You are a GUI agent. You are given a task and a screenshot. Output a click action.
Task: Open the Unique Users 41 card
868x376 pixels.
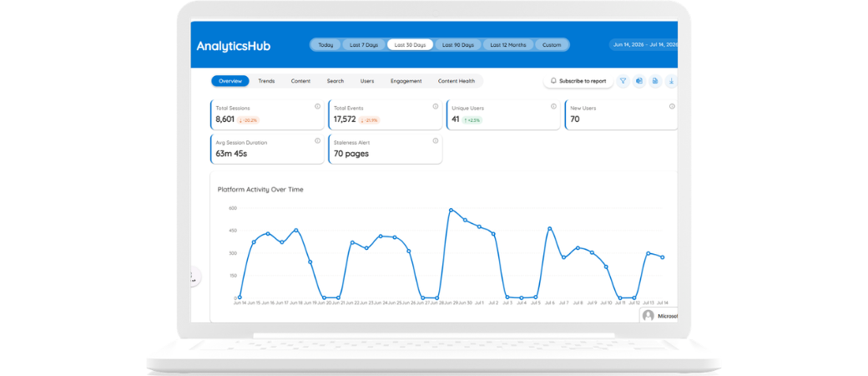click(504, 114)
